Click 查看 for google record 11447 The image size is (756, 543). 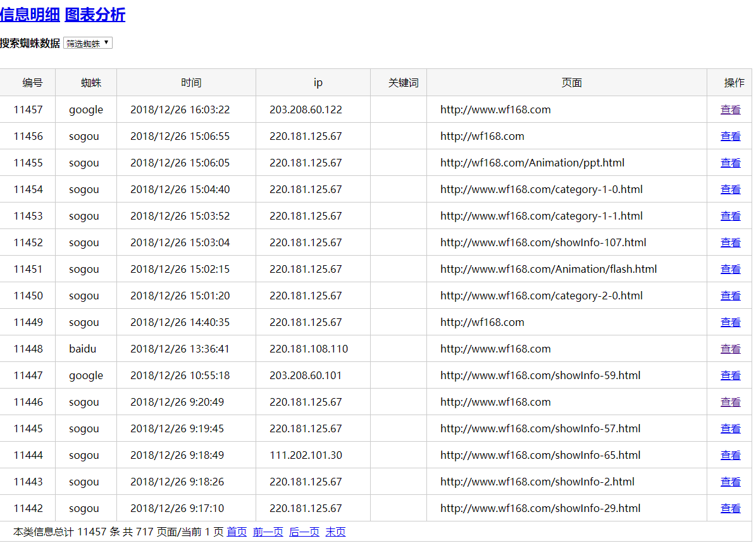(730, 375)
